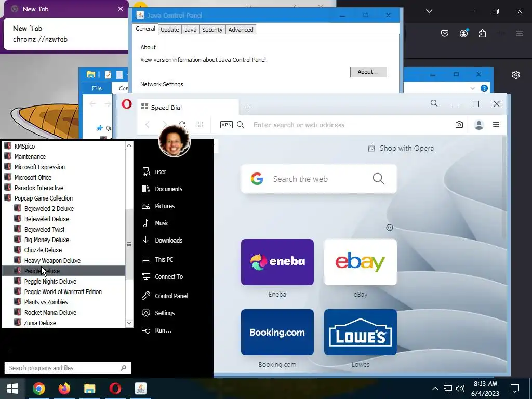Close the Chrome New Tab tab
Screen dimensions: 532x399
121,9
